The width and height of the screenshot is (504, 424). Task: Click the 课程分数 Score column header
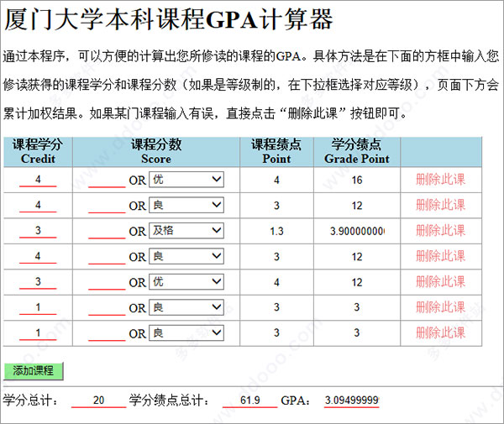pyautogui.click(x=156, y=152)
